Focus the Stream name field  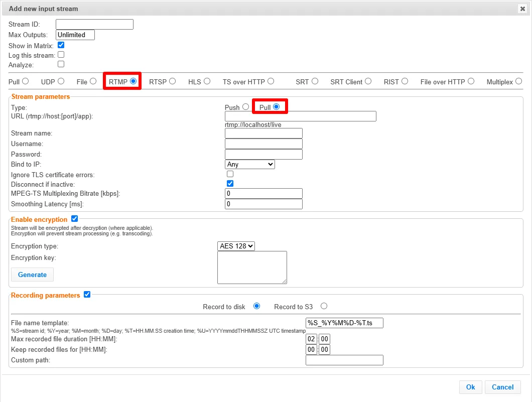[x=263, y=133]
